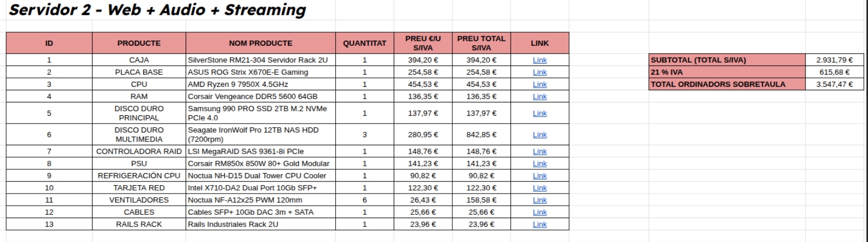Follow the Corsair Vengeance DDR5 RAM link
This screenshot has height=242, width=868.
540,96
